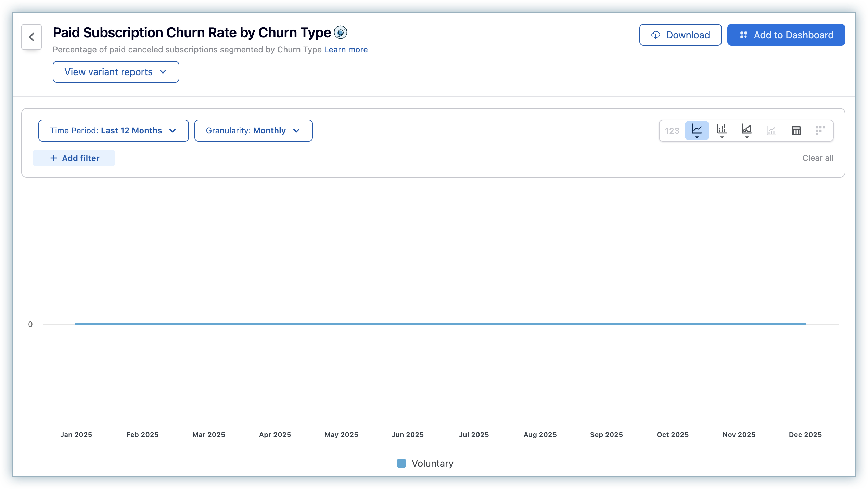Viewport: 868px width, 489px height.
Task: Open the Learn more link
Action: [x=346, y=50]
